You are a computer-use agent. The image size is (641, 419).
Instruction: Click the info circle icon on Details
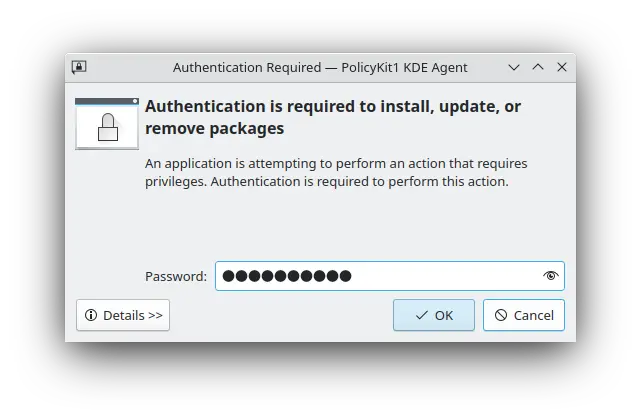[91, 315]
